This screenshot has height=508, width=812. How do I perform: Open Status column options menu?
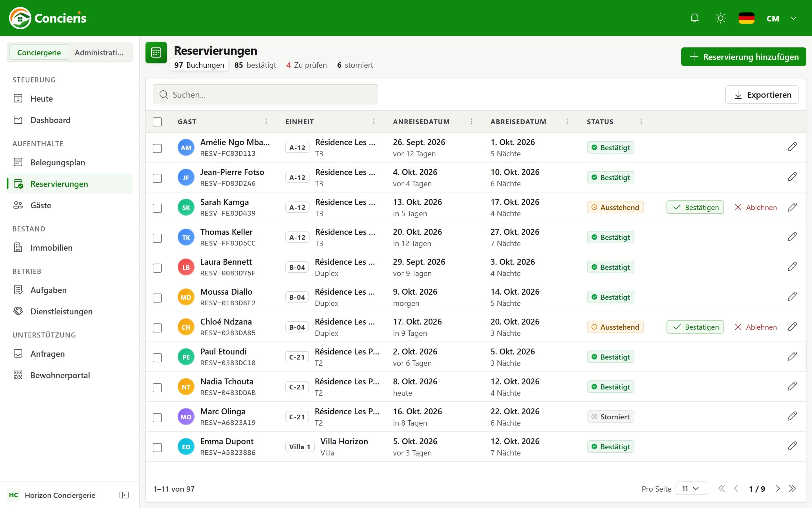tap(641, 121)
